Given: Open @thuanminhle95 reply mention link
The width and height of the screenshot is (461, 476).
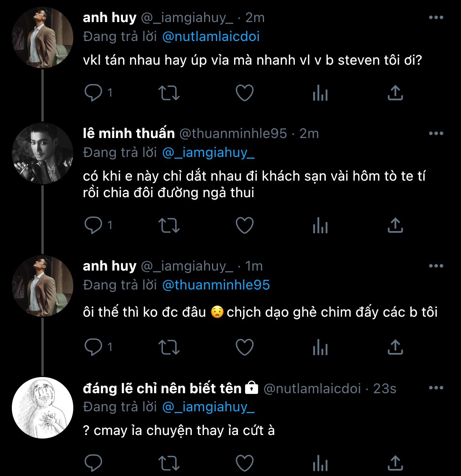Looking at the screenshot, I should [x=216, y=285].
